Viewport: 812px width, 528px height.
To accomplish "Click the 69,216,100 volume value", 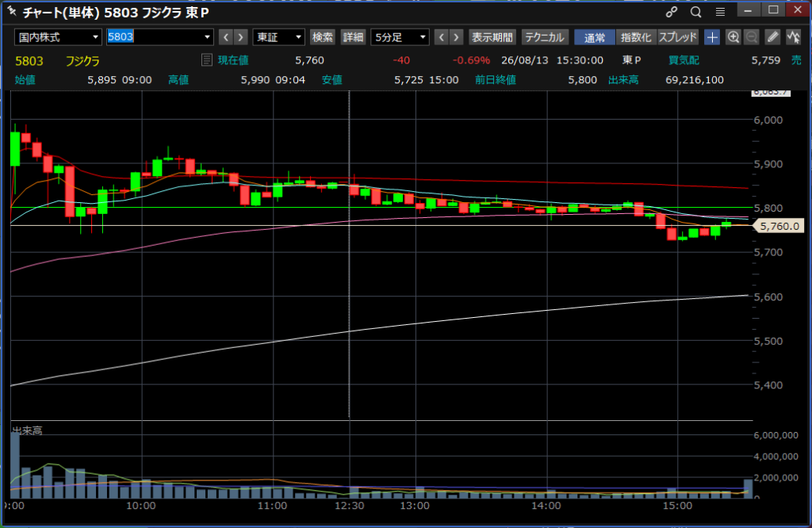I will point(695,80).
